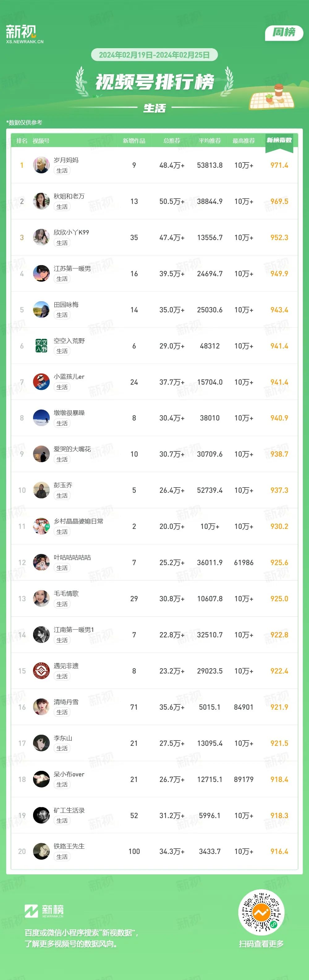Open the 秋姐和老万 account name
Screen dimensions: 309x980
(x=69, y=196)
